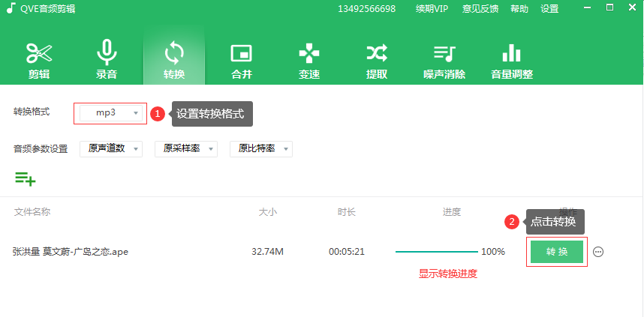
Task: Open the 音量调整 volume adjust tool
Action: tap(512, 60)
